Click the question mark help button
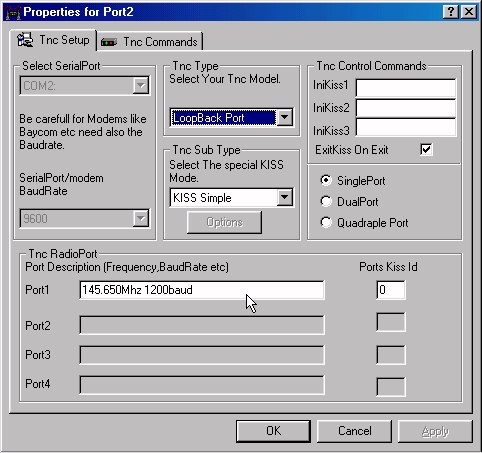Image resolution: width=482 pixels, height=453 pixels. [x=451, y=12]
